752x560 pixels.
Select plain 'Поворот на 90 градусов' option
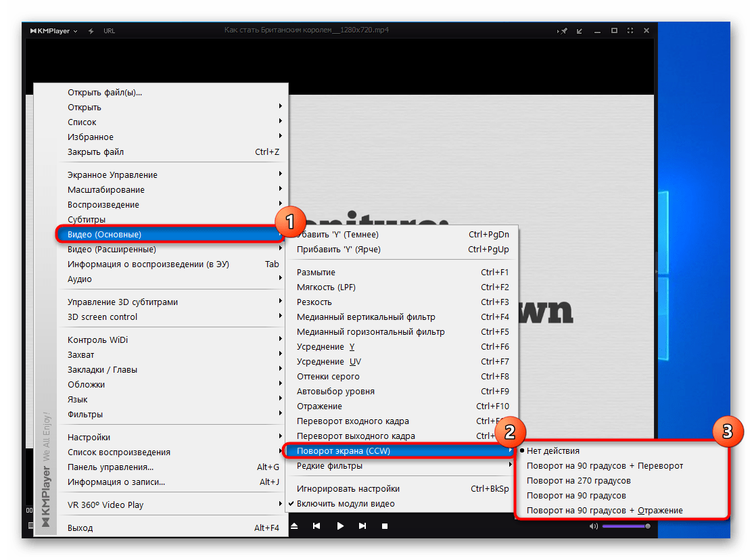point(621,495)
